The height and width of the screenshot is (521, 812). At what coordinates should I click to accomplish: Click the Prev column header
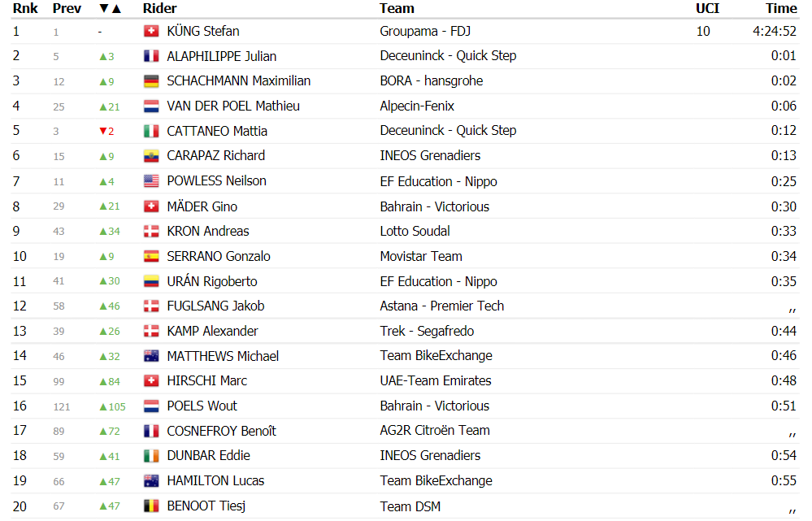click(x=67, y=9)
